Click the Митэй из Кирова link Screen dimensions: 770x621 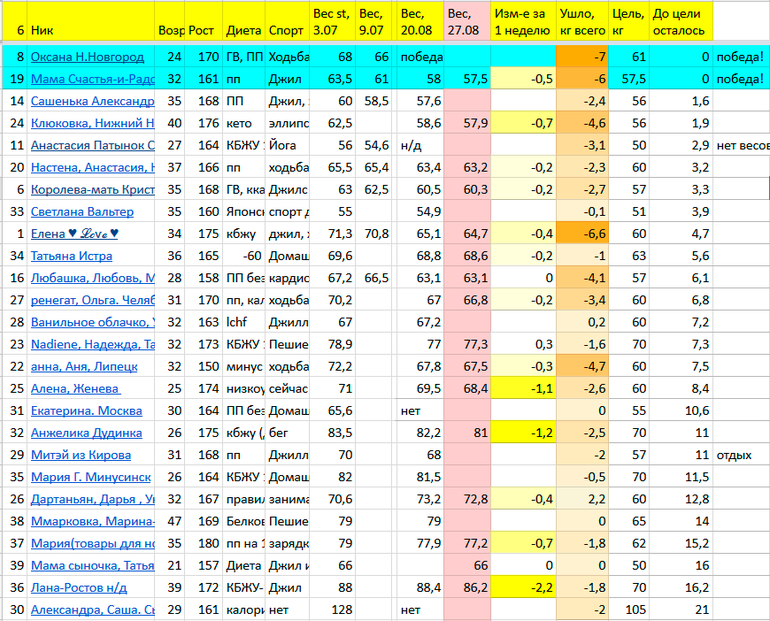(x=81, y=455)
